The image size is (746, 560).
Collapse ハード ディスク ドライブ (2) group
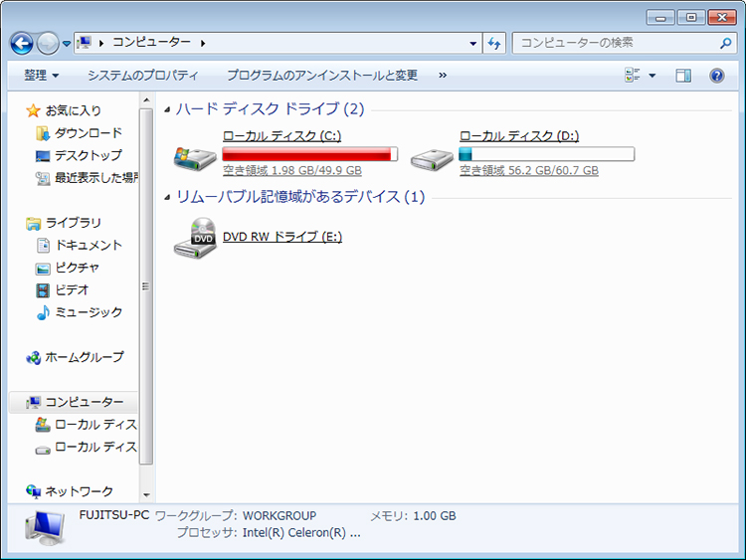coord(167,109)
